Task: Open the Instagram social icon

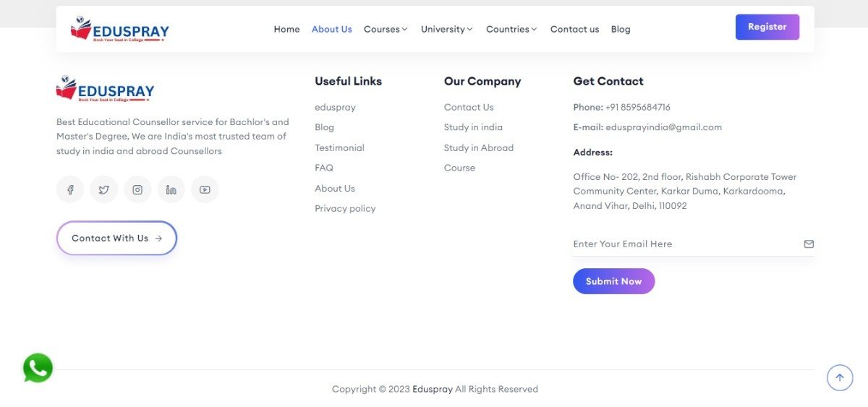Action: point(137,189)
